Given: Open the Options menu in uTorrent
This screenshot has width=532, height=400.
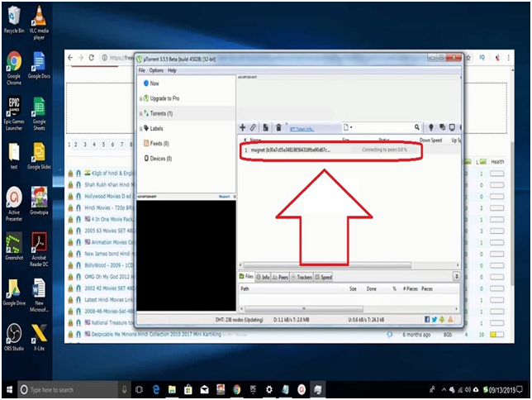Looking at the screenshot, I should (156, 70).
